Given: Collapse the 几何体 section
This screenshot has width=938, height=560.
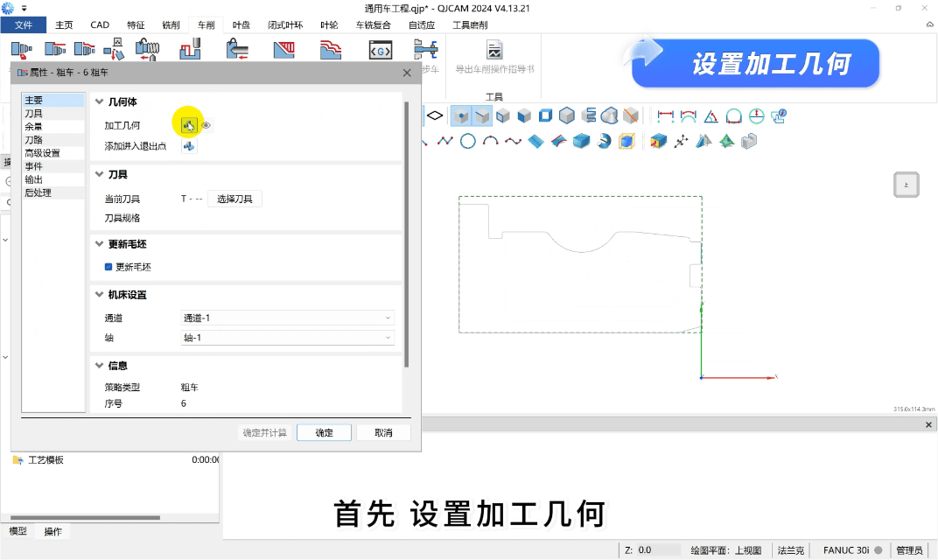Looking at the screenshot, I should pyautogui.click(x=99, y=102).
